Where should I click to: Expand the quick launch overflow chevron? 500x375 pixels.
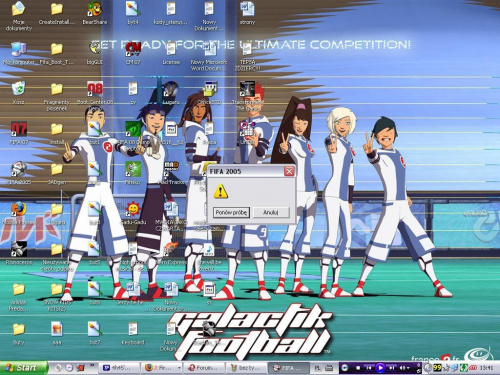(x=92, y=366)
